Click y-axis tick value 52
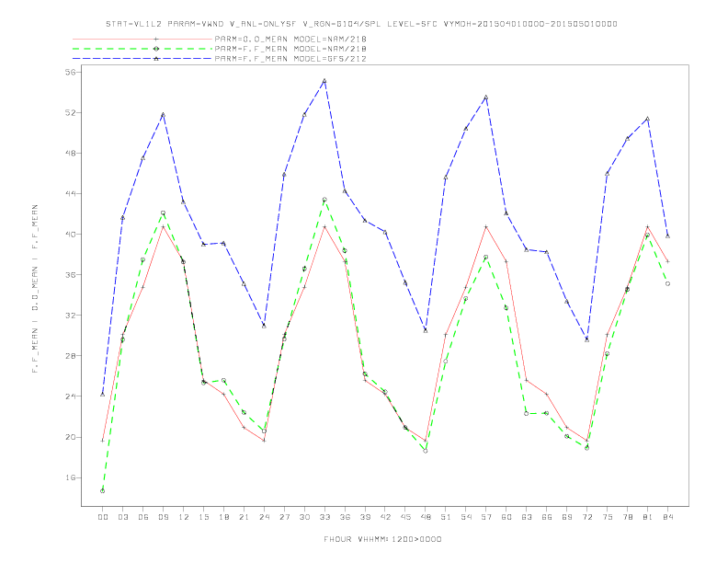The width and height of the screenshot is (728, 563). tap(70, 112)
